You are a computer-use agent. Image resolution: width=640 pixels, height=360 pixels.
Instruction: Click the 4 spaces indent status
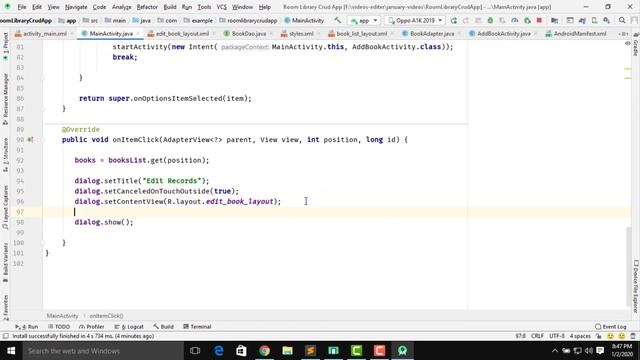coord(580,336)
